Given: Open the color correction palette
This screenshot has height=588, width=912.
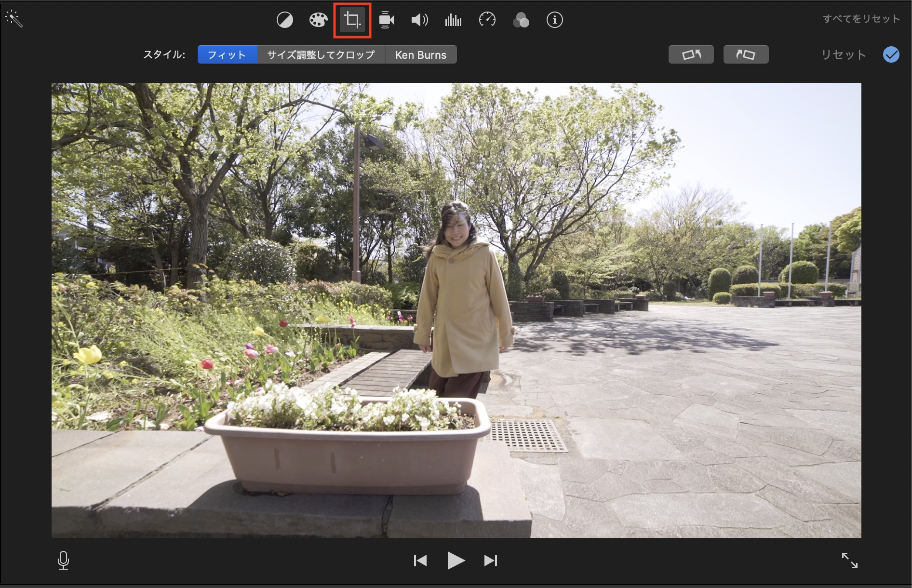Looking at the screenshot, I should pyautogui.click(x=318, y=20).
